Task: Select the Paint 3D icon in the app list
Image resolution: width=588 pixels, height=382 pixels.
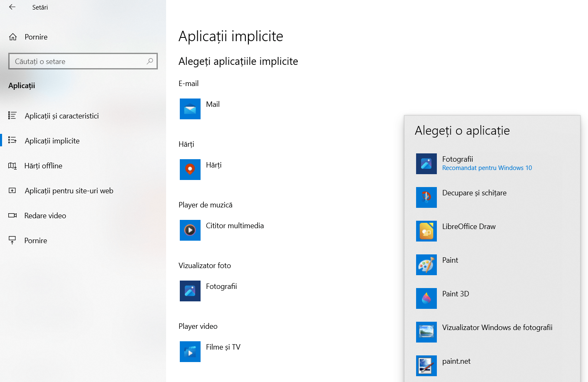Action: pyautogui.click(x=426, y=298)
